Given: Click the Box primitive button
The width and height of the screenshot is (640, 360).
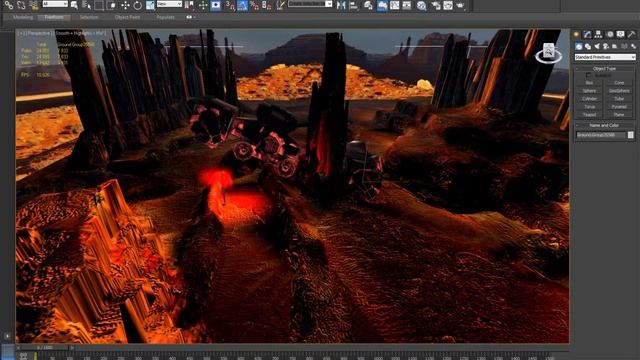Looking at the screenshot, I should coord(589,83).
